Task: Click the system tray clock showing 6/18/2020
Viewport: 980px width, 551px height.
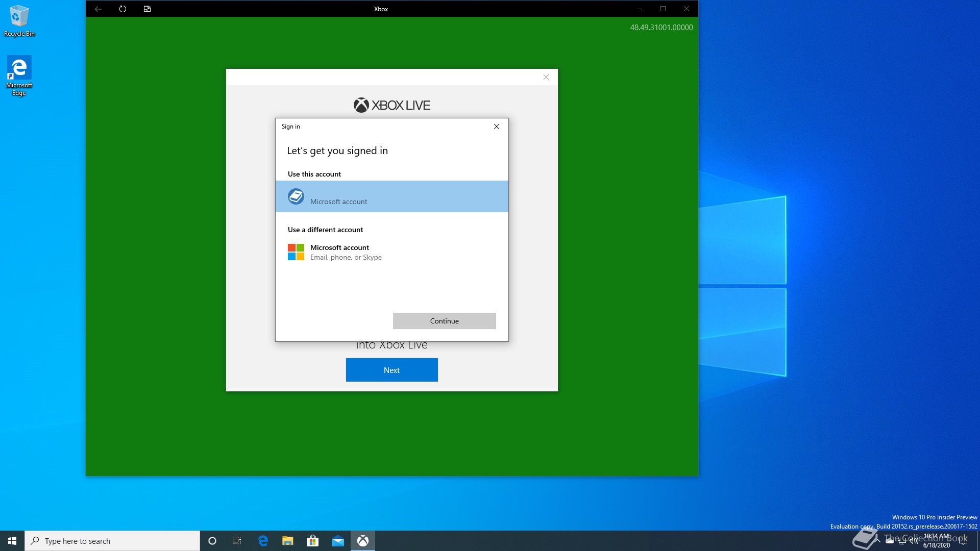Action: 937,541
